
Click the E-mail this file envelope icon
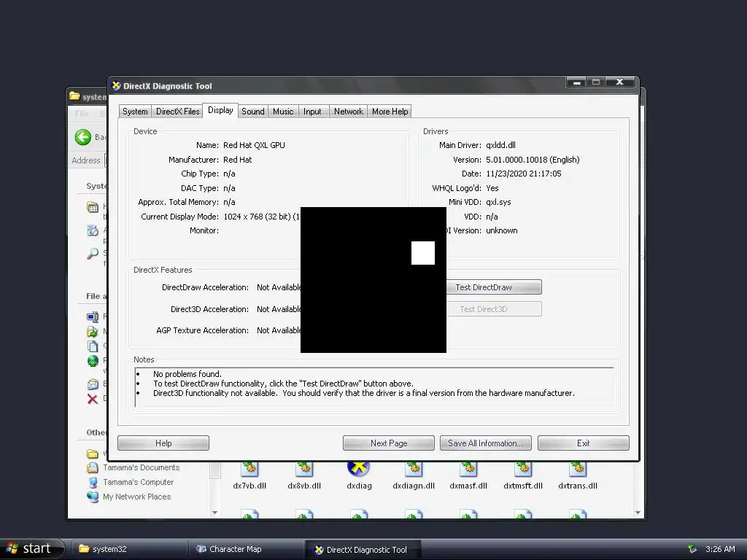point(93,384)
